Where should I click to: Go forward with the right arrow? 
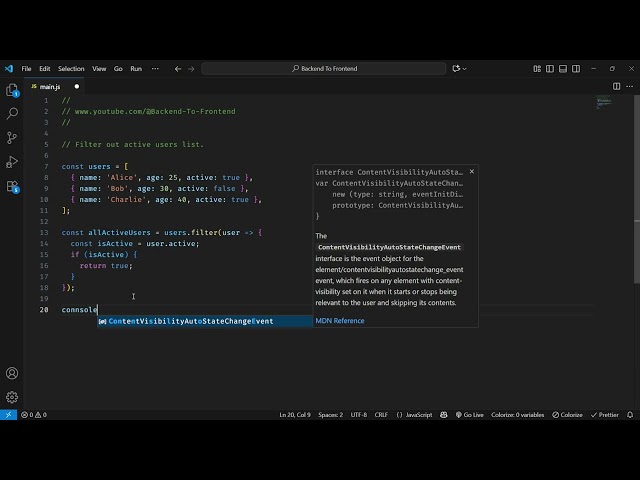click(x=191, y=69)
